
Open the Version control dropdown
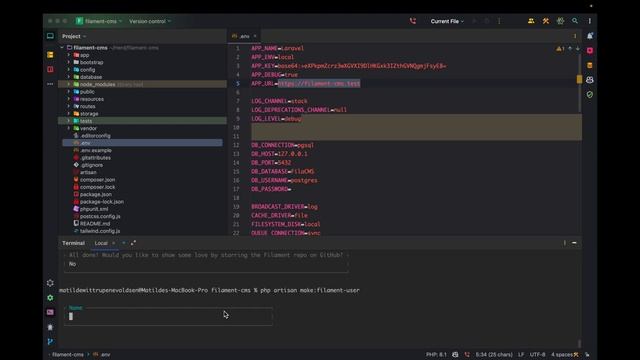(x=150, y=21)
